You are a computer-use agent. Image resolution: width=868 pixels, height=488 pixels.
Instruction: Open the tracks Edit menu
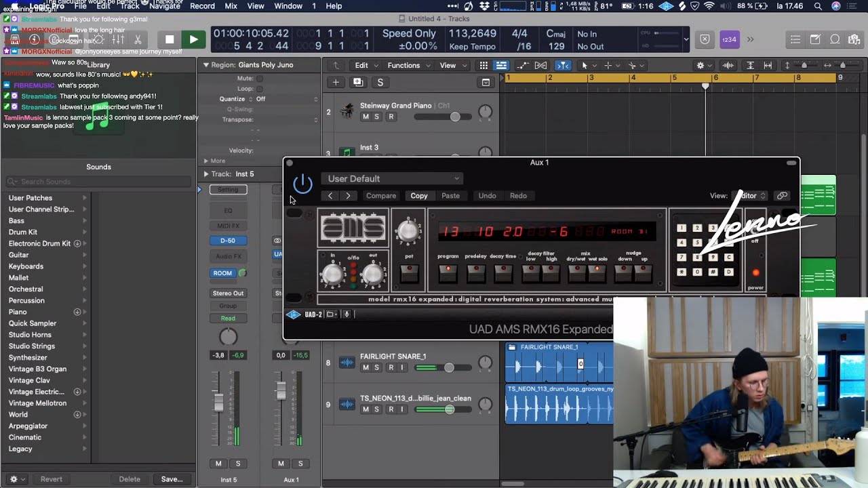point(366,66)
